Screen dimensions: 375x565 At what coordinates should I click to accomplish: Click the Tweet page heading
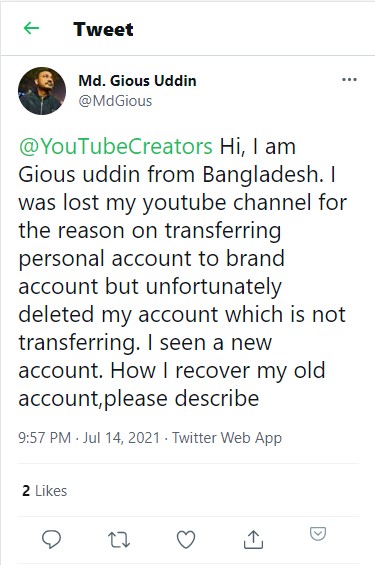point(103,29)
